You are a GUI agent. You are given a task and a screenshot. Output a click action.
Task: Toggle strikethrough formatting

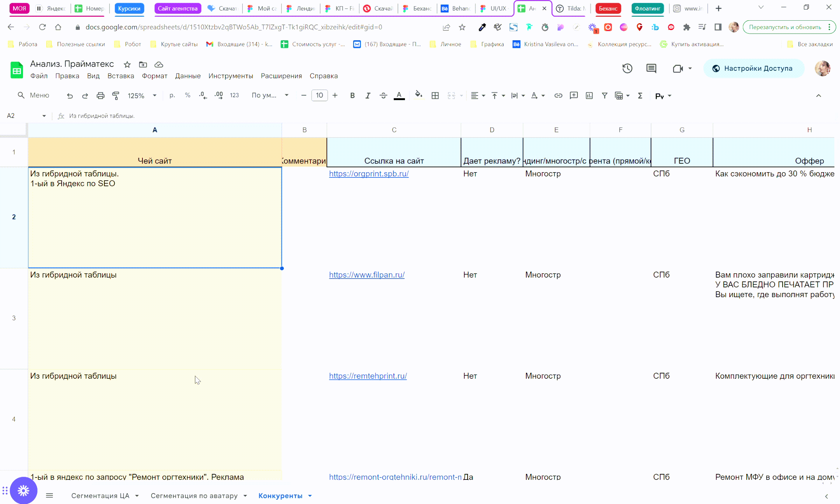pyautogui.click(x=383, y=96)
